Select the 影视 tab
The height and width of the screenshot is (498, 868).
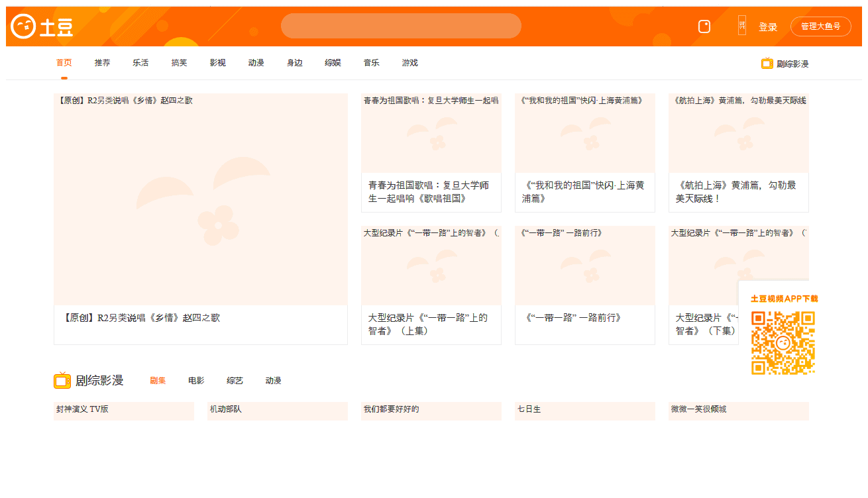click(217, 63)
